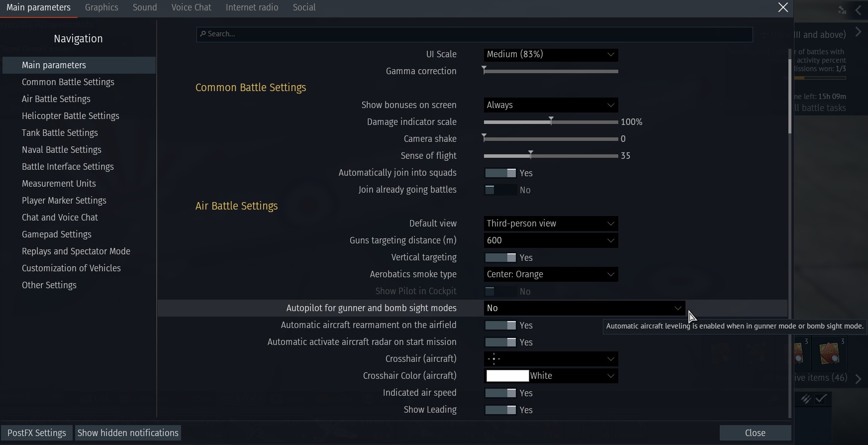The image size is (868, 445).
Task: Click the settings search field
Action: [475, 34]
